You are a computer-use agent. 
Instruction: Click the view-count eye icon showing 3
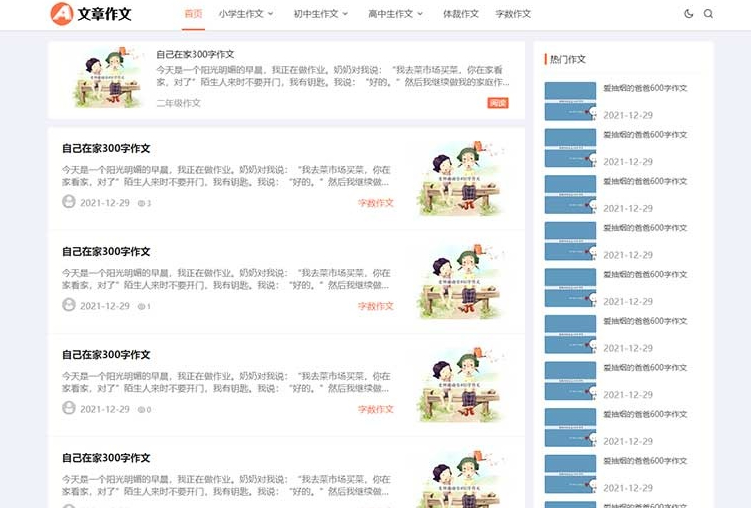pos(141,203)
